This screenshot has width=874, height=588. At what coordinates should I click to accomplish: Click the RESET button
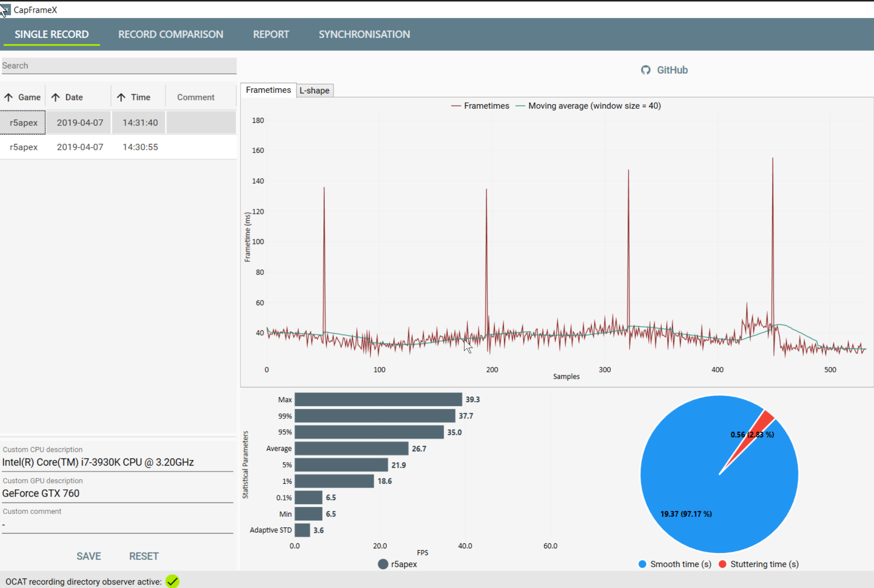144,556
